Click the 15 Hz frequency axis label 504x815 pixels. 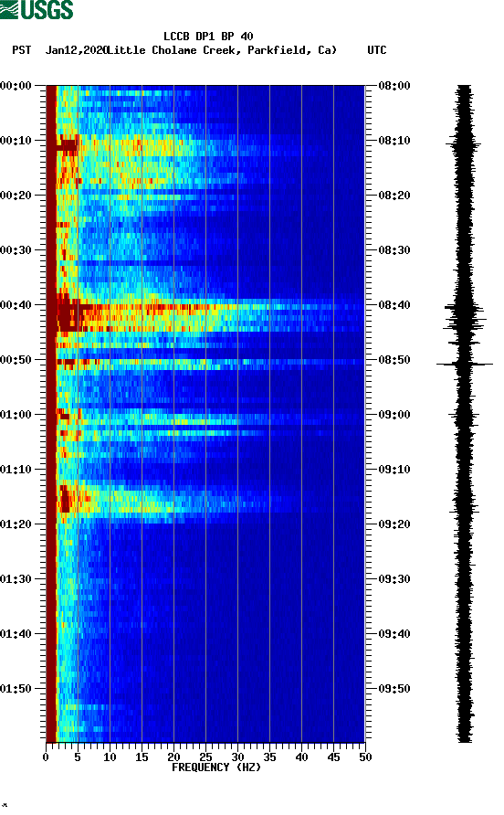[142, 757]
